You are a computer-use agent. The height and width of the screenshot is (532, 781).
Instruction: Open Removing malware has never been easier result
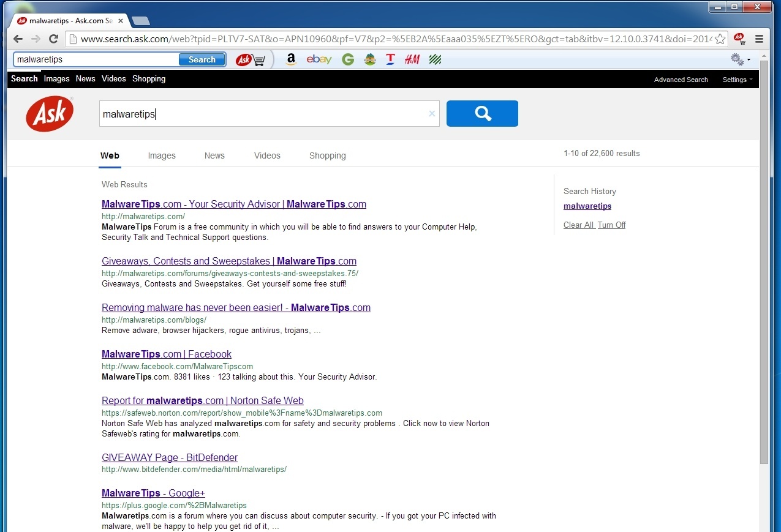[236, 308]
